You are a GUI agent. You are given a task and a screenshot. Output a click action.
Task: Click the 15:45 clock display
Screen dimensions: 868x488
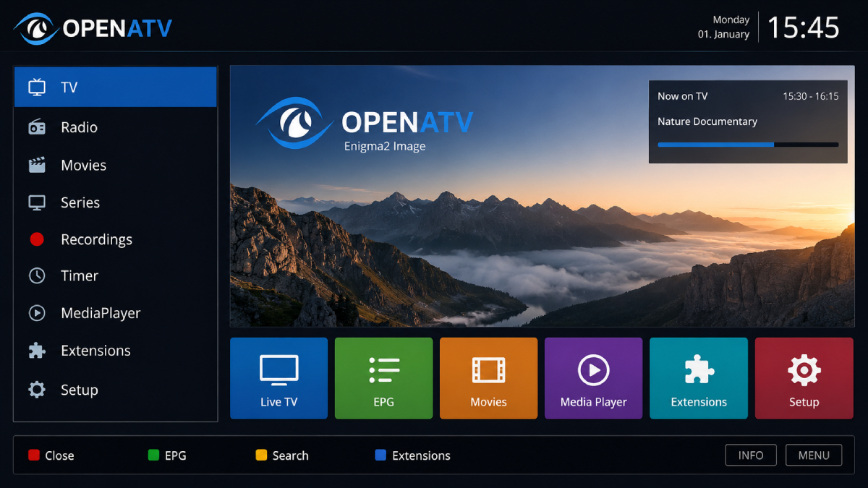tap(803, 28)
